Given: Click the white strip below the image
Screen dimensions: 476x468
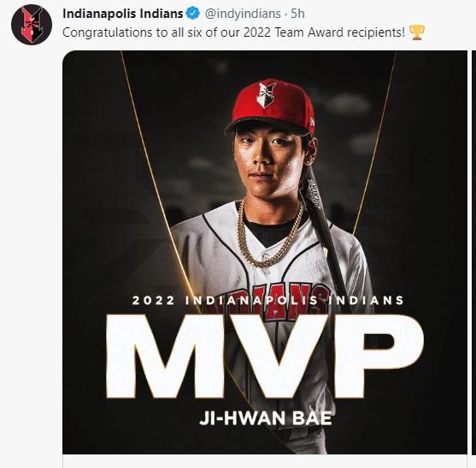Looking at the screenshot, I should point(265,461).
